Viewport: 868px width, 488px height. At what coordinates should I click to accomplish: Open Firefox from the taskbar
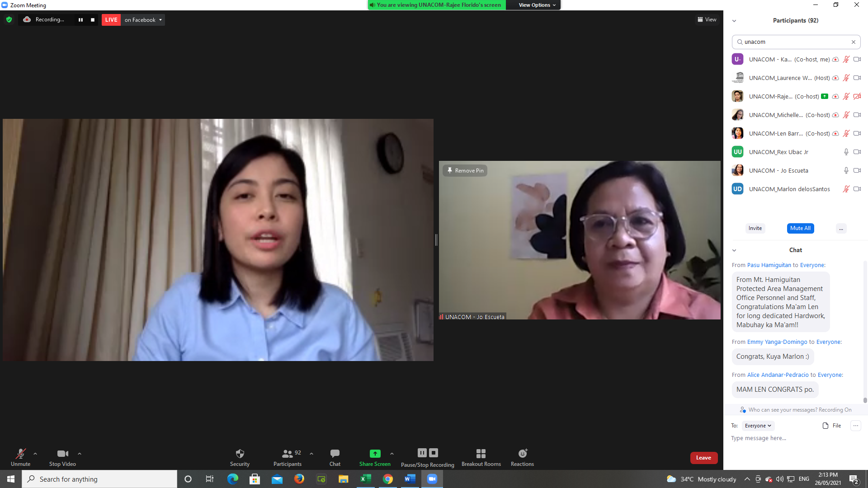tap(299, 479)
